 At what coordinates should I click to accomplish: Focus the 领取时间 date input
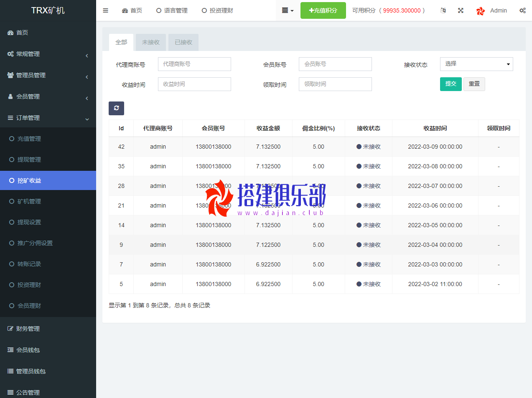[x=335, y=84]
